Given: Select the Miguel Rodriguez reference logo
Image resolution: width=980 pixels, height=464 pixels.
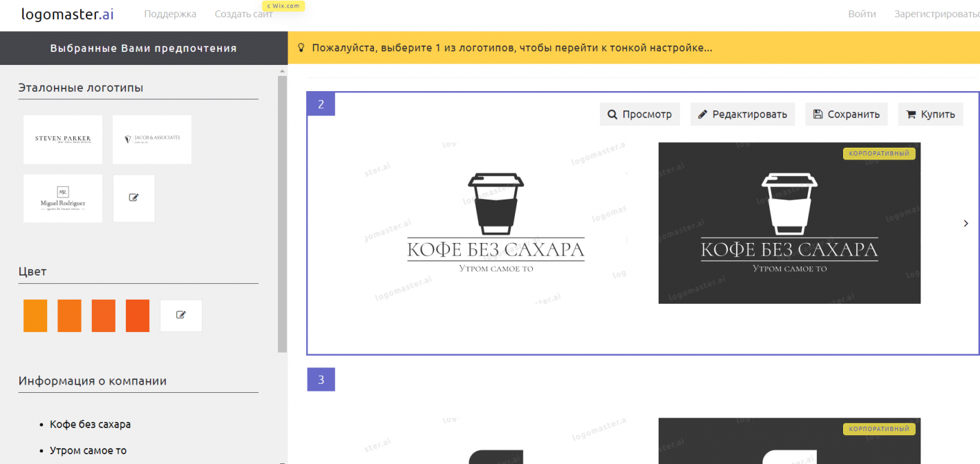Looking at the screenshot, I should (x=63, y=198).
